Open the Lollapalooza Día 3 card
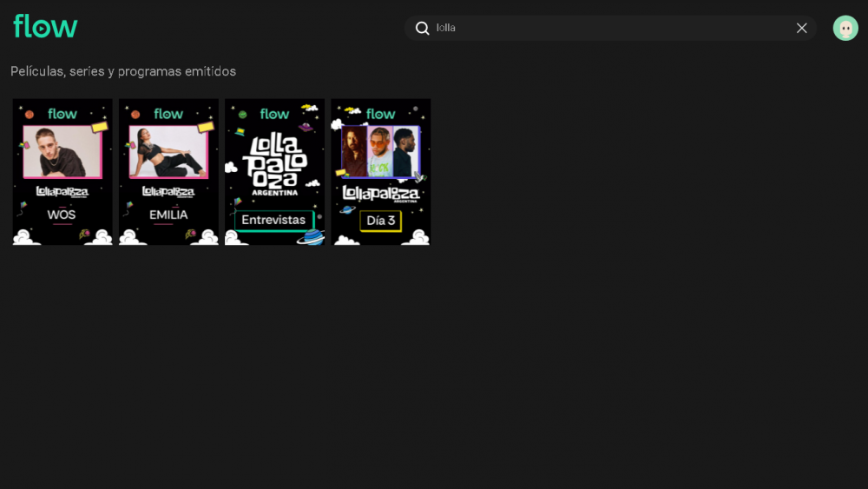The height and width of the screenshot is (489, 868). [380, 172]
